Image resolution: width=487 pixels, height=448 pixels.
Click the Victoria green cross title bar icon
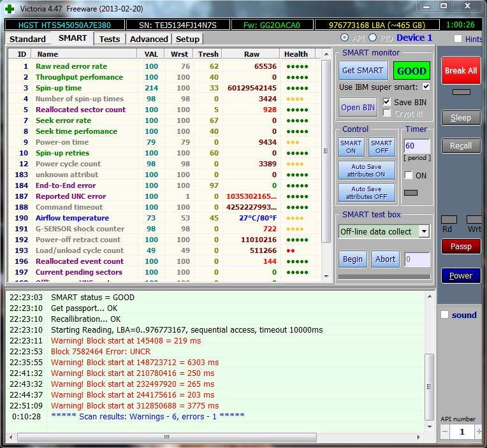point(9,8)
